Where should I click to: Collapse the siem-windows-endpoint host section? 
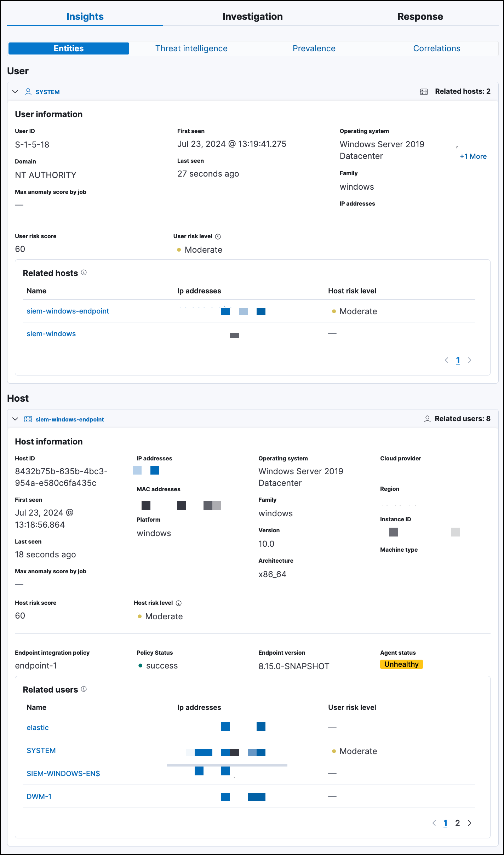click(15, 419)
